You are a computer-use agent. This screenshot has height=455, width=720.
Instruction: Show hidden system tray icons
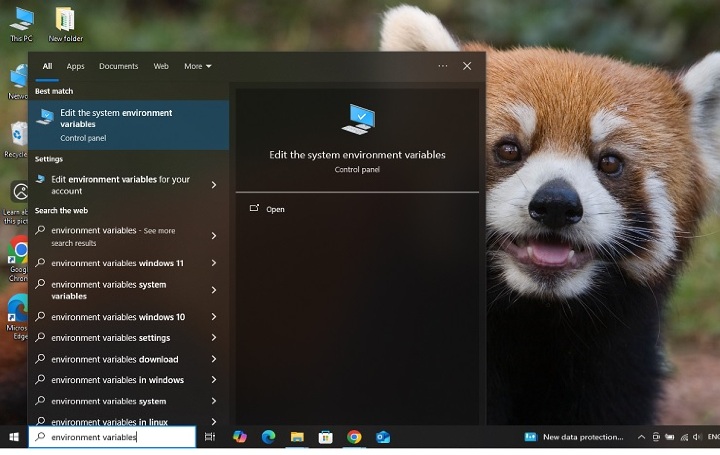tap(641, 437)
